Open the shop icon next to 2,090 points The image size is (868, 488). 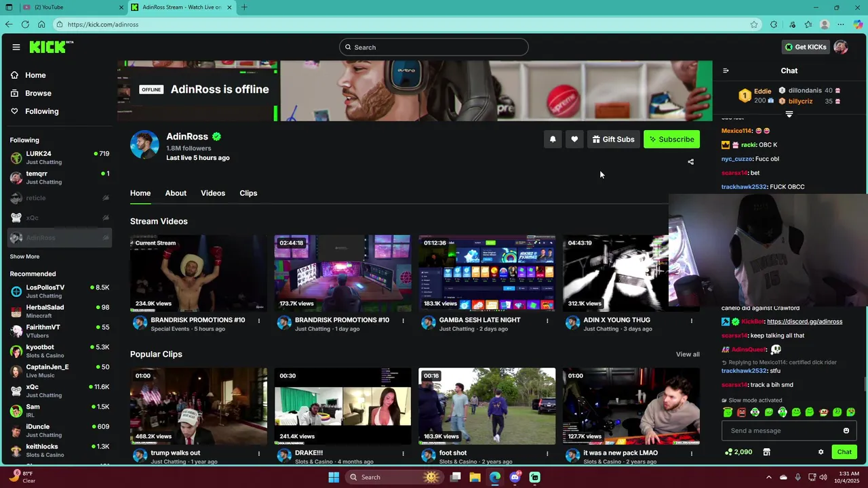click(x=767, y=452)
